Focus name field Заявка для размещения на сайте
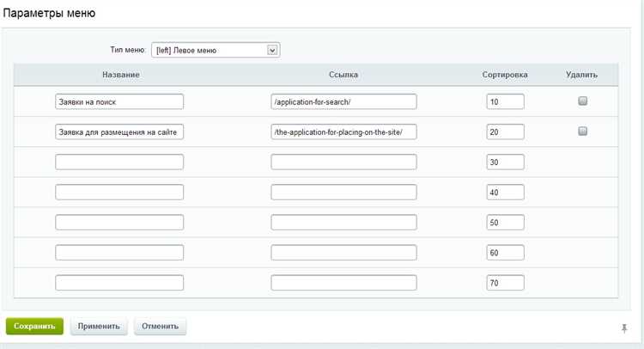This screenshot has height=349, width=644. [119, 132]
